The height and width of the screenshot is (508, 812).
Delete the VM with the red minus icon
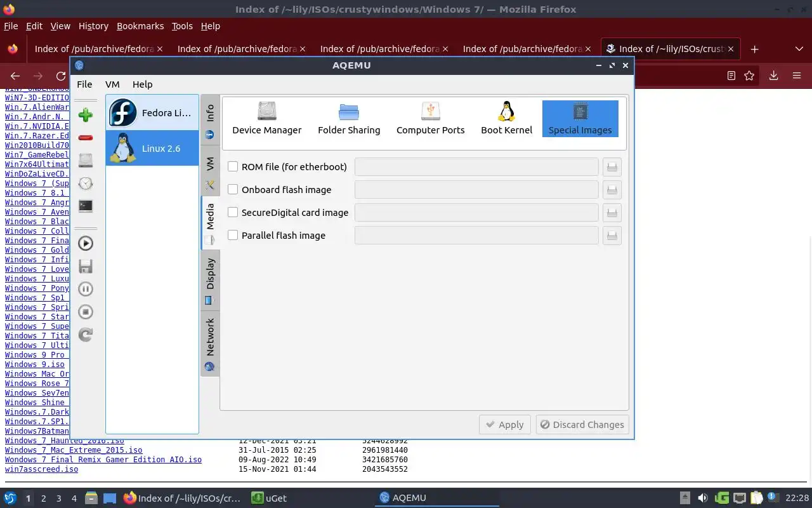pos(85,138)
